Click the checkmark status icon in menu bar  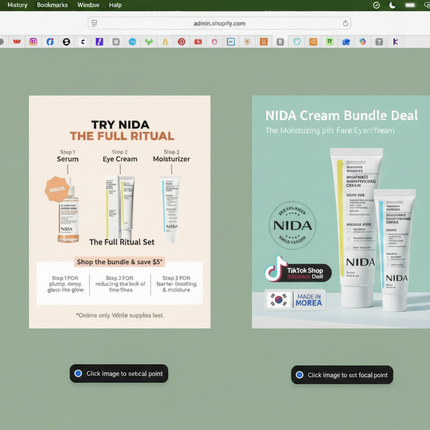pyautogui.click(x=376, y=5)
